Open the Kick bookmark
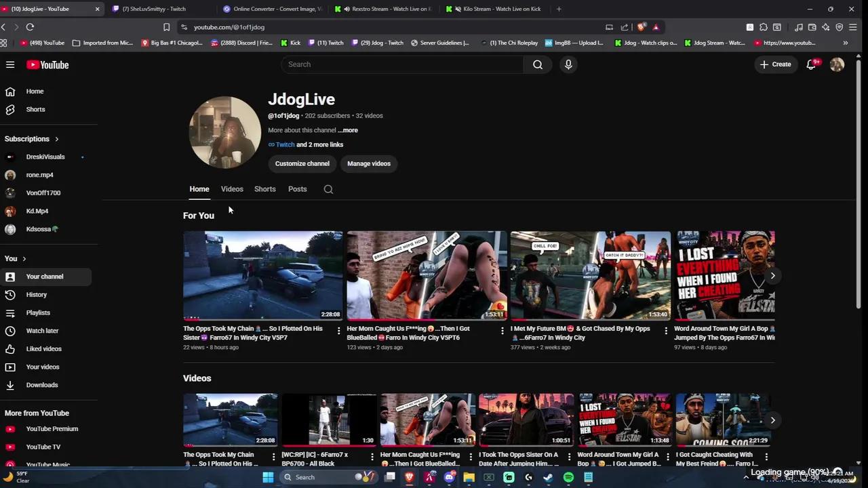Viewport: 868px width, 488px height. click(290, 43)
